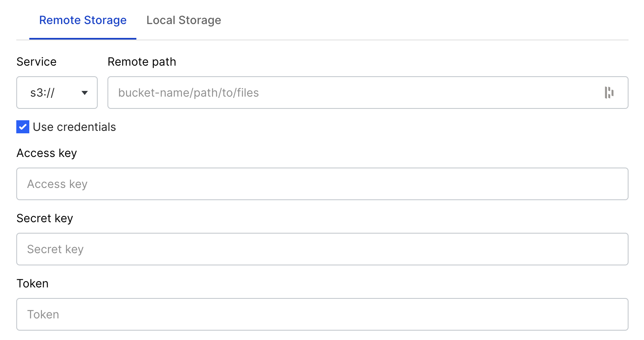Click the blue underline beneath Remote Storage
The width and height of the screenshot is (644, 340).
[x=83, y=39]
